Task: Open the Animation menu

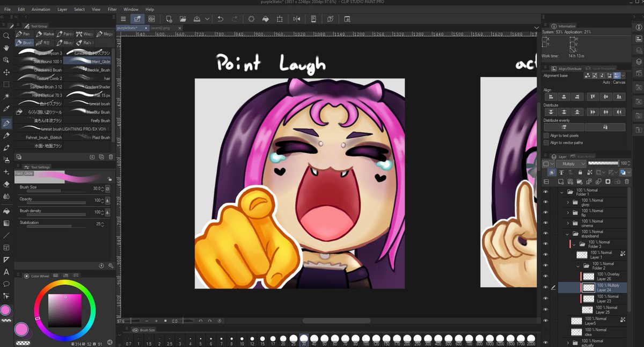Action: click(40, 9)
